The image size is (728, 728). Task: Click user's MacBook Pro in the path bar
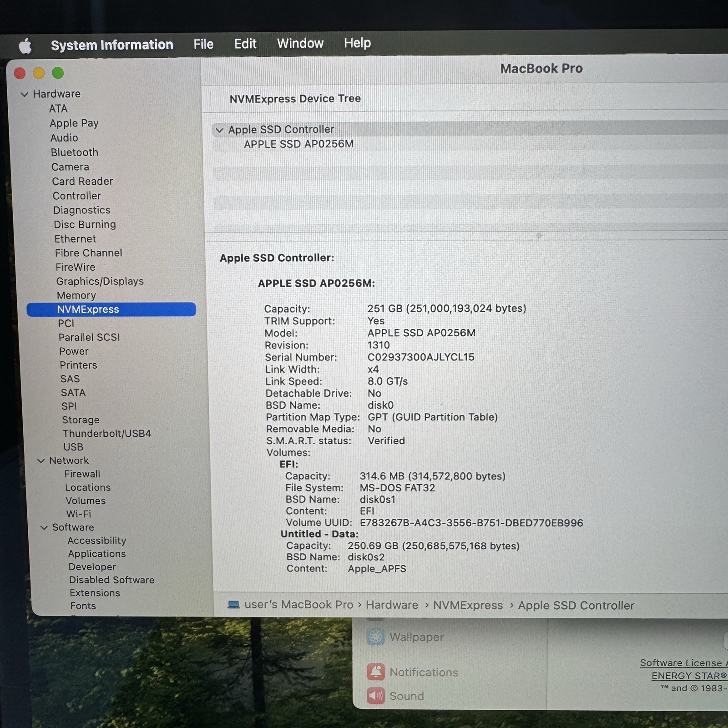298,605
